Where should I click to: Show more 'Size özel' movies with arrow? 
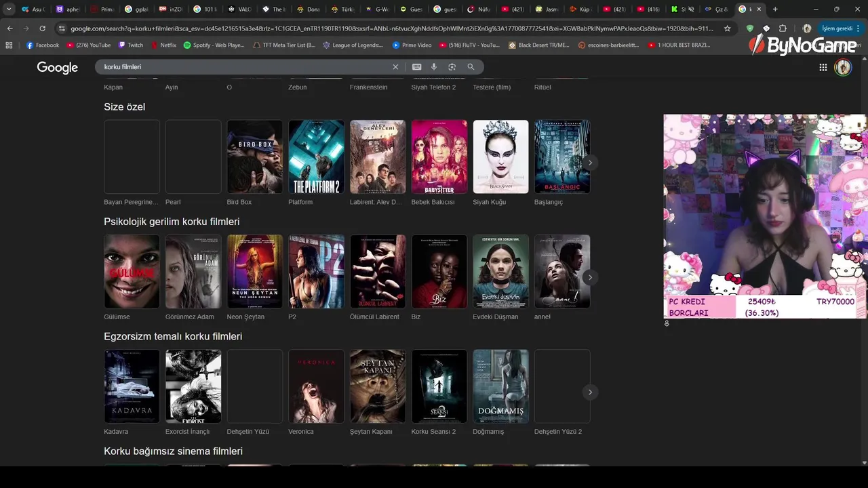(x=590, y=163)
